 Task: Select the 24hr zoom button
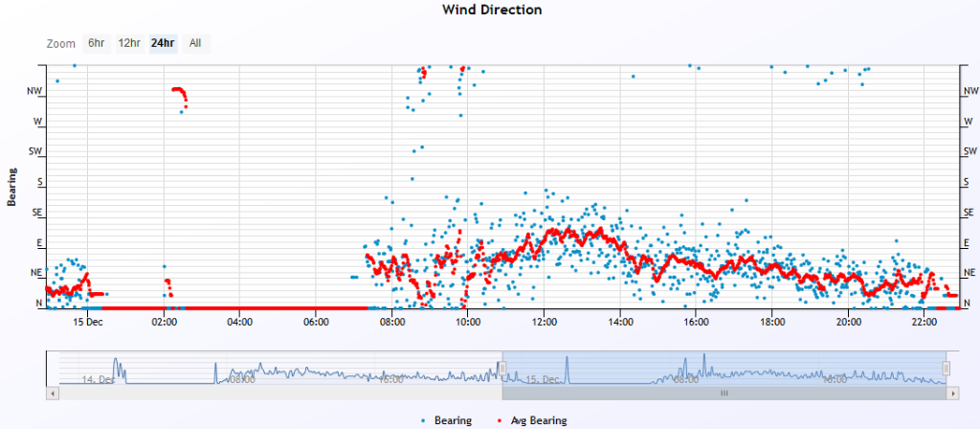(x=163, y=44)
